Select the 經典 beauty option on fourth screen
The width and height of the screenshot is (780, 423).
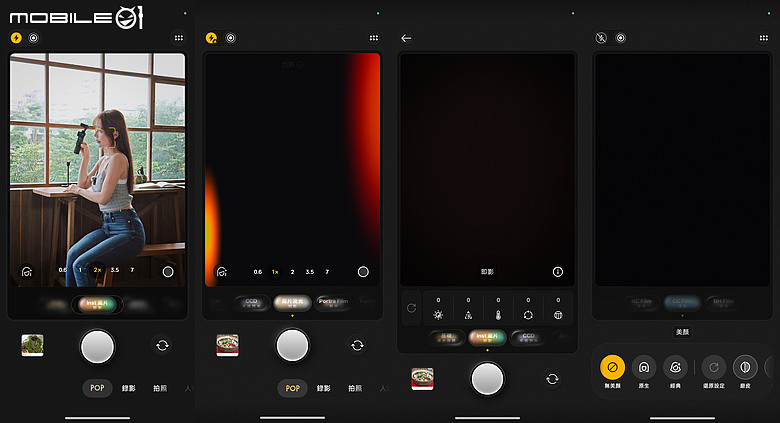click(x=675, y=372)
